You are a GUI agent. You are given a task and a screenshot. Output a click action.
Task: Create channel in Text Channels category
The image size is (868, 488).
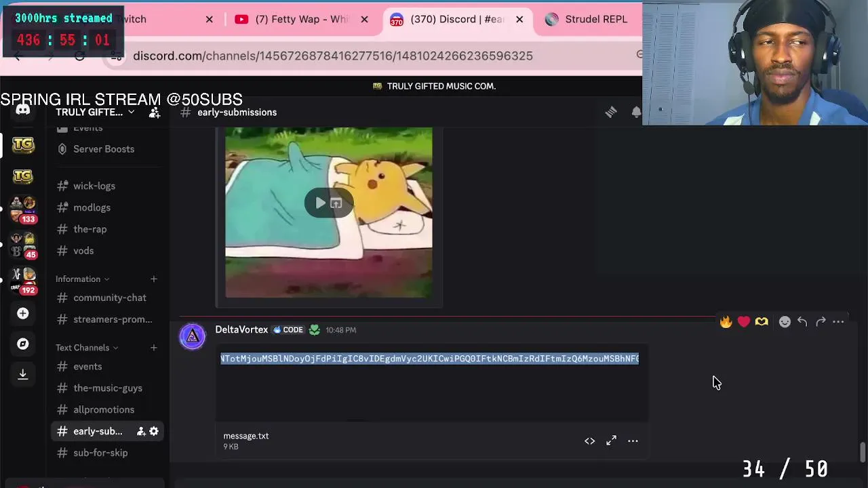[x=153, y=348]
